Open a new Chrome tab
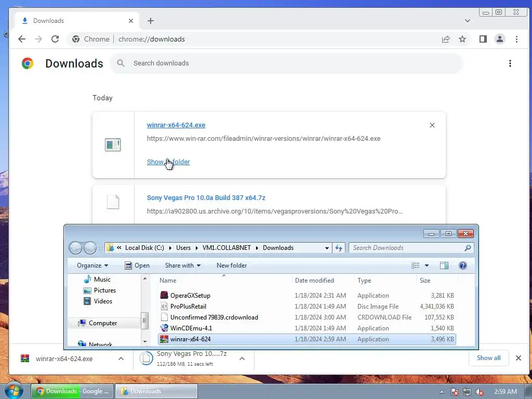532x399 pixels. point(151,21)
